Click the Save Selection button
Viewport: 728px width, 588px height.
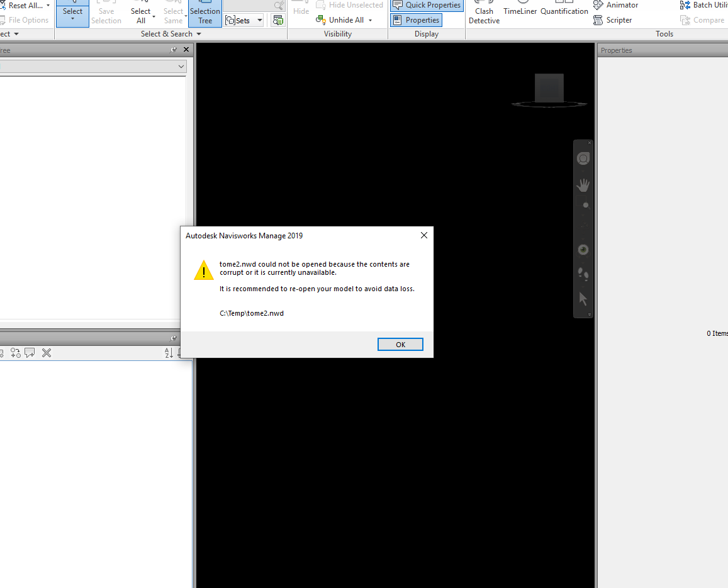106,13
